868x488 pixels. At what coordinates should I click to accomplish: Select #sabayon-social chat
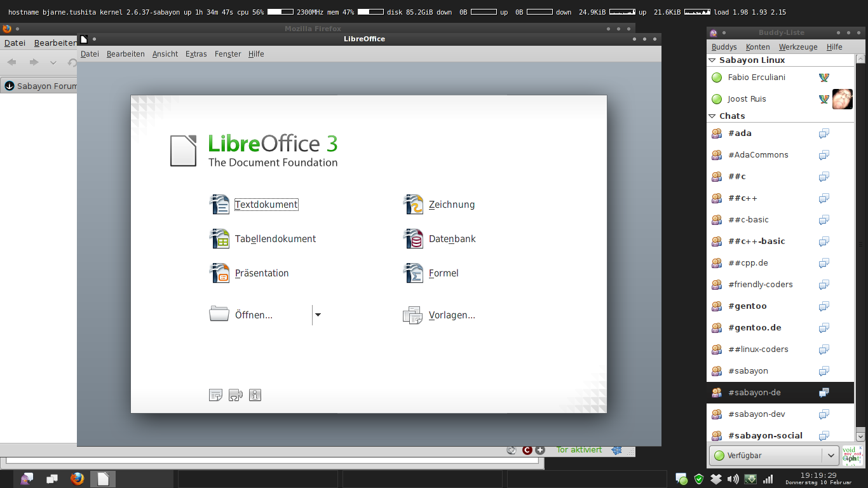[780, 435]
